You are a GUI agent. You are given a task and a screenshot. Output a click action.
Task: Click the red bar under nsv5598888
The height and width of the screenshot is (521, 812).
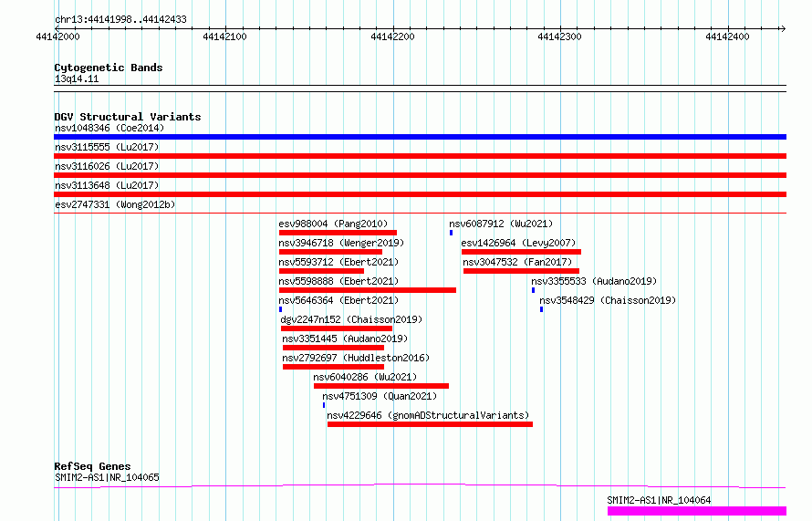[367, 290]
